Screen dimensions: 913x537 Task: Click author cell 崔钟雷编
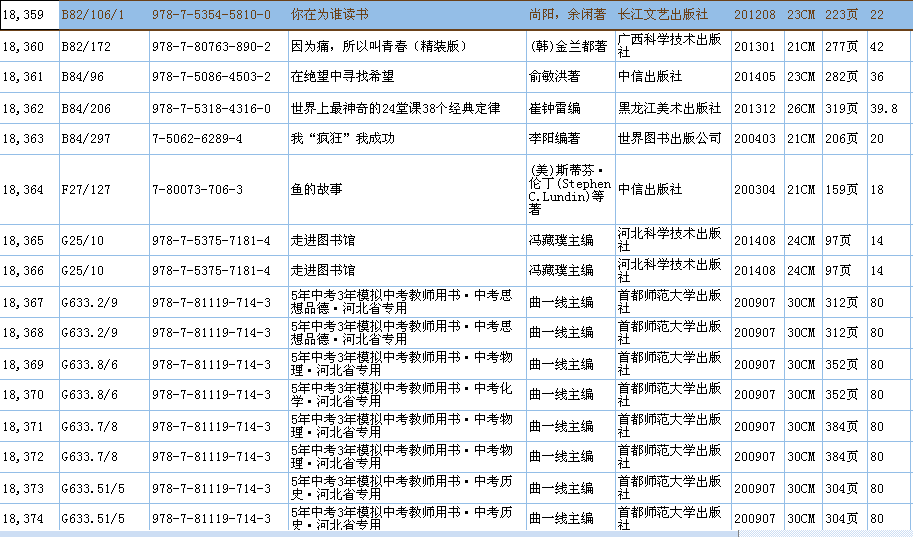pyautogui.click(x=571, y=108)
